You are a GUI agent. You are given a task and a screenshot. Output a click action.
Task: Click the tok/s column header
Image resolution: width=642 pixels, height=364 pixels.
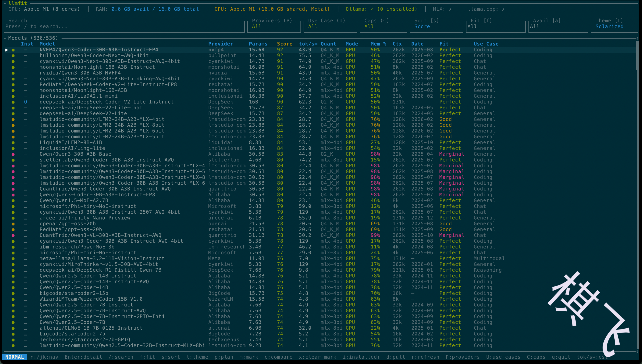coord(308,44)
